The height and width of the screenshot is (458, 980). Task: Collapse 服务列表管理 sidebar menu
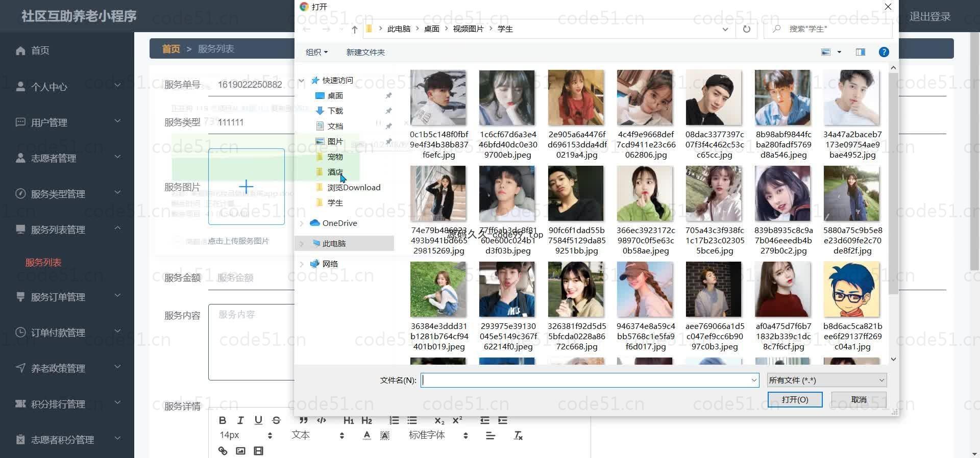[67, 229]
